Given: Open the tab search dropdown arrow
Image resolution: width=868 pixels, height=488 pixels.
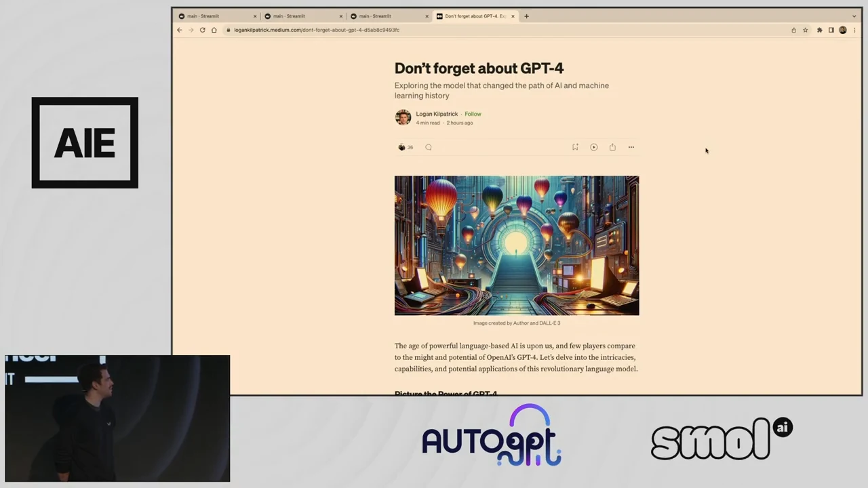Looking at the screenshot, I should [x=854, y=16].
